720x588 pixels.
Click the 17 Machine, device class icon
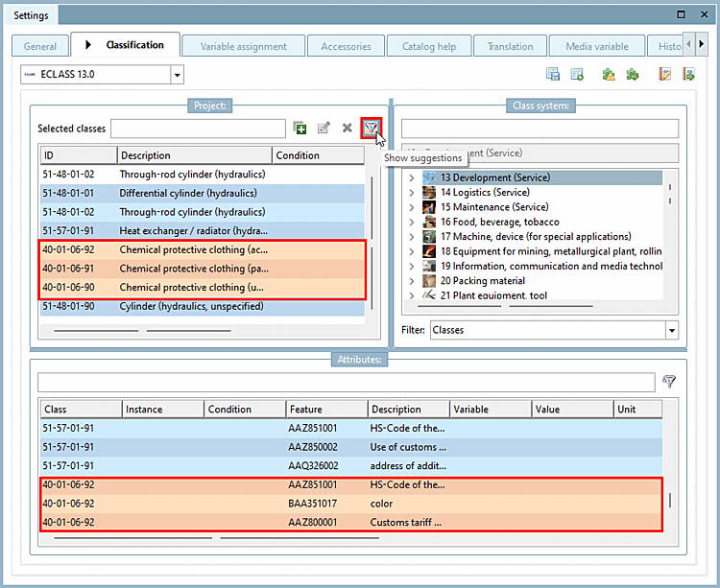[429, 236]
